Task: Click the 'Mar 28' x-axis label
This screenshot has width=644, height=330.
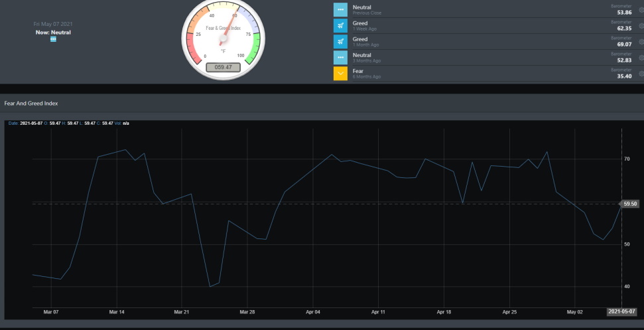Action: (247, 312)
